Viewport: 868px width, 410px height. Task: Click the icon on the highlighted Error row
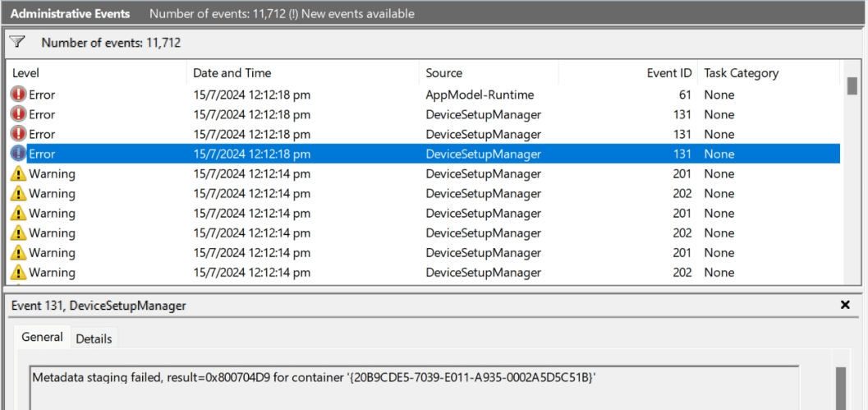pyautogui.click(x=18, y=154)
